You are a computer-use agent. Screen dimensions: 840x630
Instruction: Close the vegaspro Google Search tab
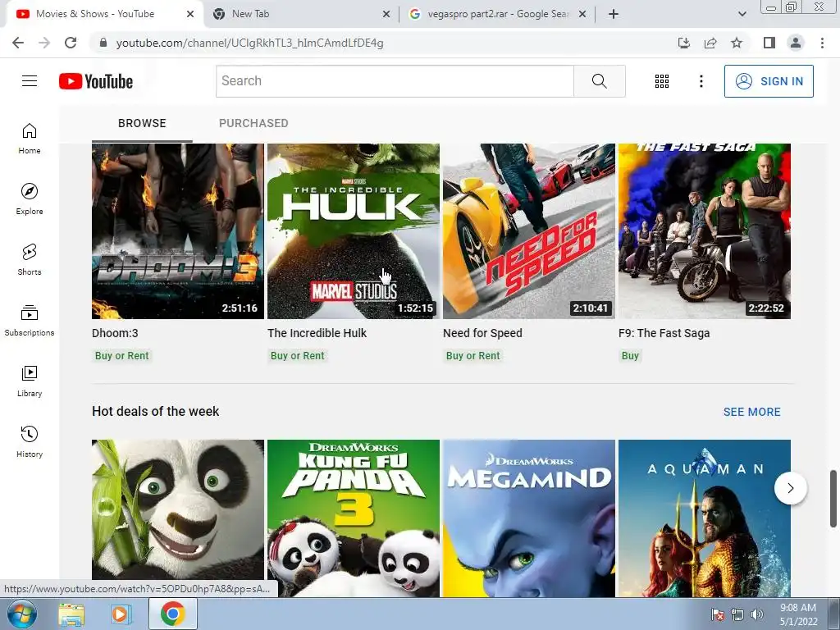tap(582, 14)
